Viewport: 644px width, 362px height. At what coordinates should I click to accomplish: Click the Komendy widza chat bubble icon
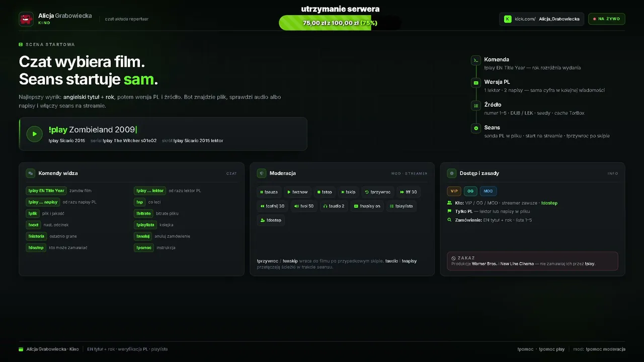(x=31, y=173)
